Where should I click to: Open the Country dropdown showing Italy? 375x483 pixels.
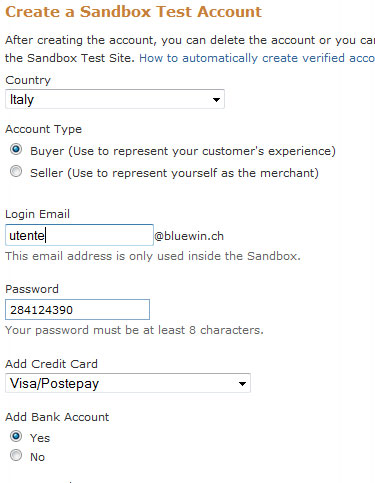click(x=115, y=99)
